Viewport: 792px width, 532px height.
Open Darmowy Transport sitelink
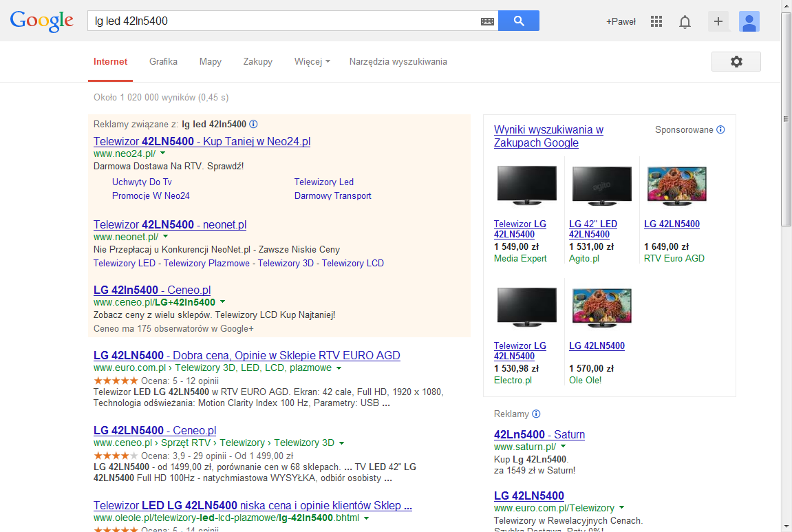332,195
